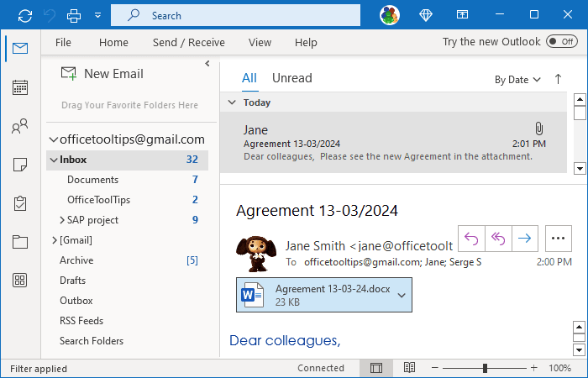Open the By Date sort dropdown
This screenshot has height=378, width=588.
[517, 80]
